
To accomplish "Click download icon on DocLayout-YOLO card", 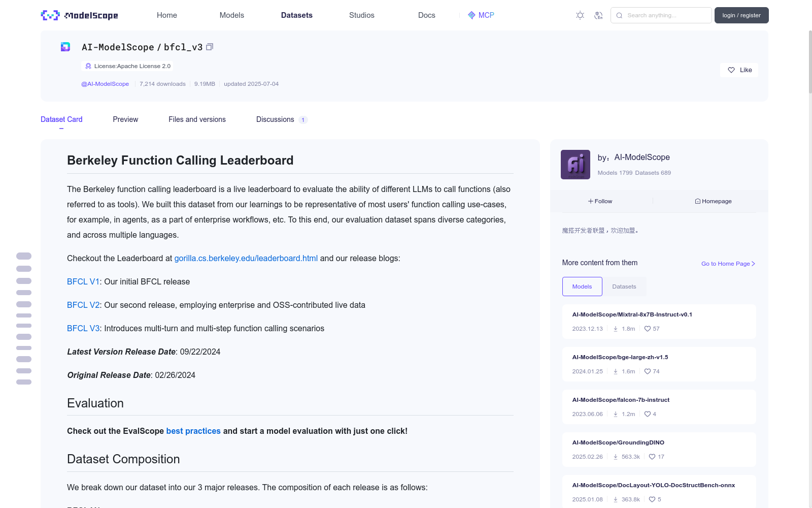I will point(616,499).
